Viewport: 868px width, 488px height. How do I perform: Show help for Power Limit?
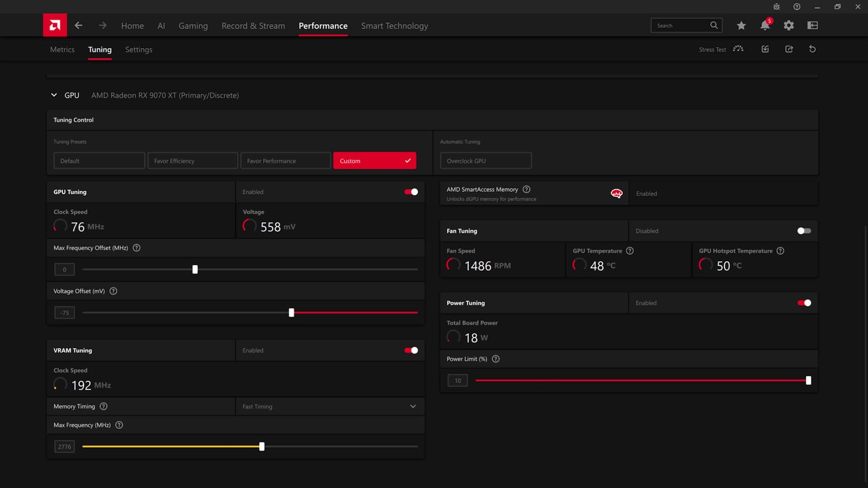495,359
